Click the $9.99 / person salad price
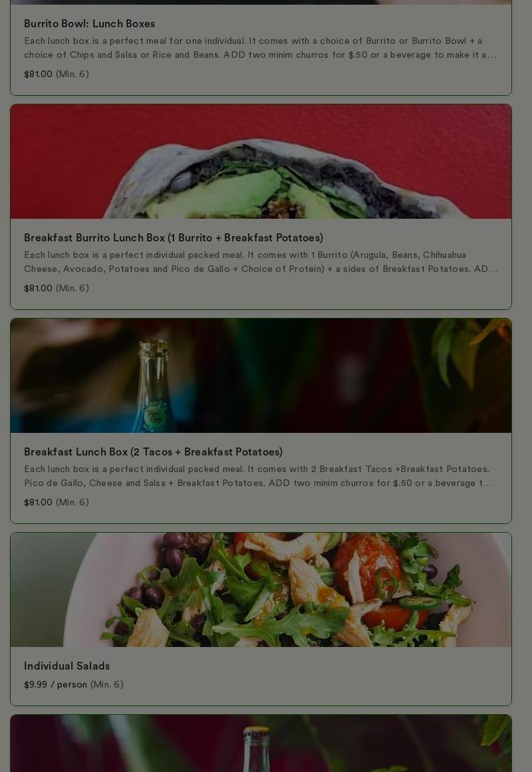532x772 pixels. 55,684
